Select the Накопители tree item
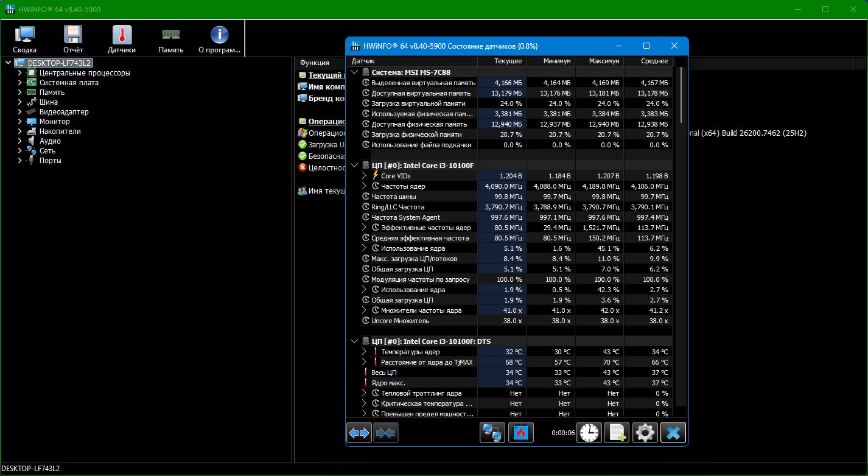The image size is (868, 476). click(60, 131)
